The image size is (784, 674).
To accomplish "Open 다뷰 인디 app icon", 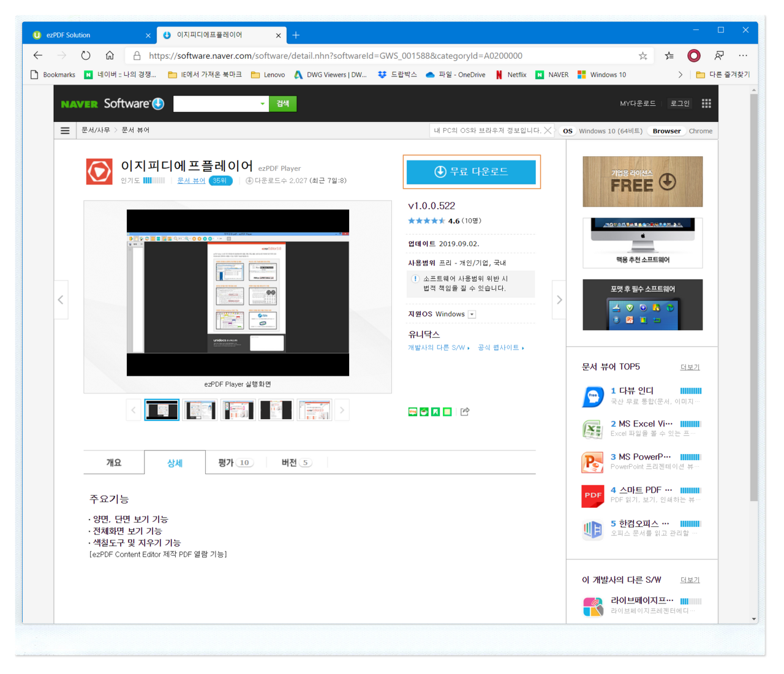I will (x=593, y=396).
